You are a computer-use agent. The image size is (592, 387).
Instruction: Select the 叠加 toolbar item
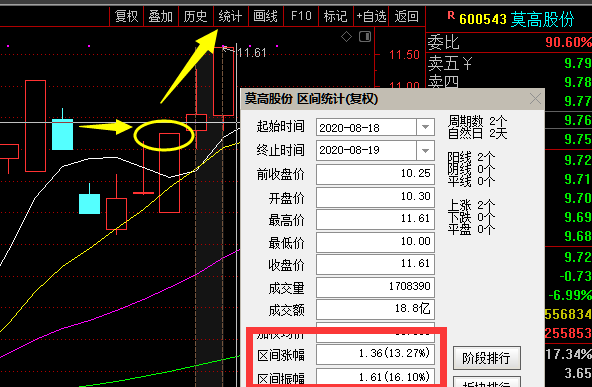click(161, 16)
